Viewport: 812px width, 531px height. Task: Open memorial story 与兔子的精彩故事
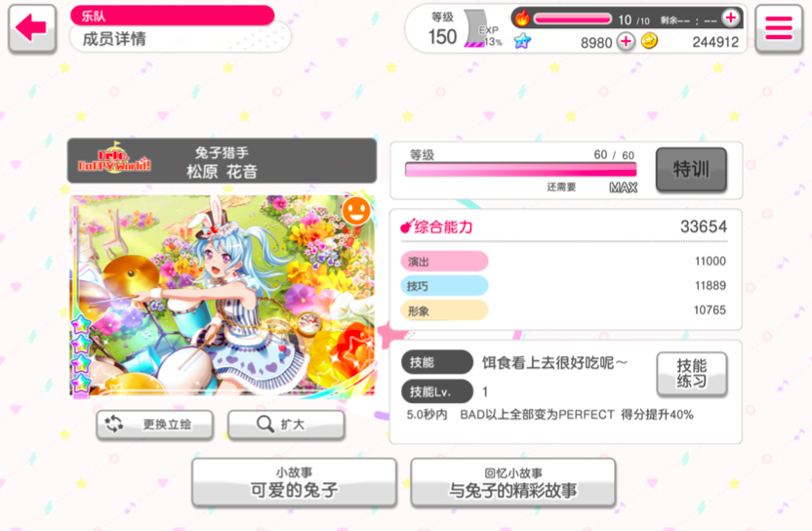point(513,482)
